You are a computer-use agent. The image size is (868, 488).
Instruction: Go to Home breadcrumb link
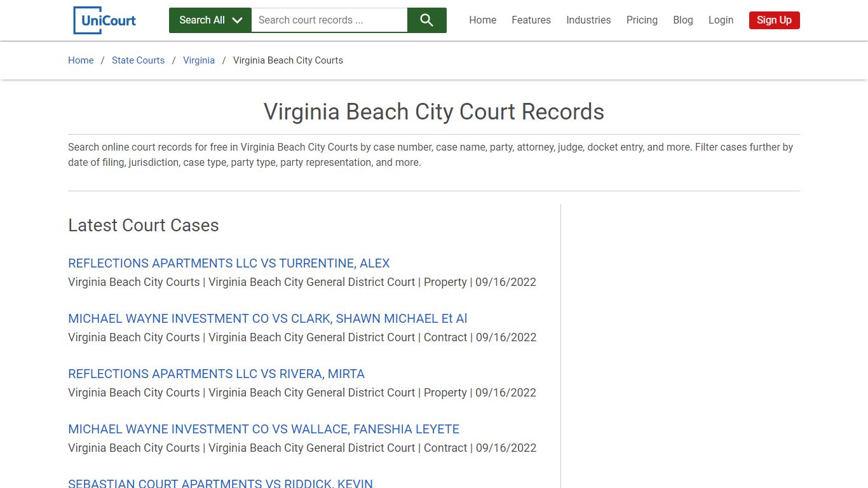[x=81, y=60]
